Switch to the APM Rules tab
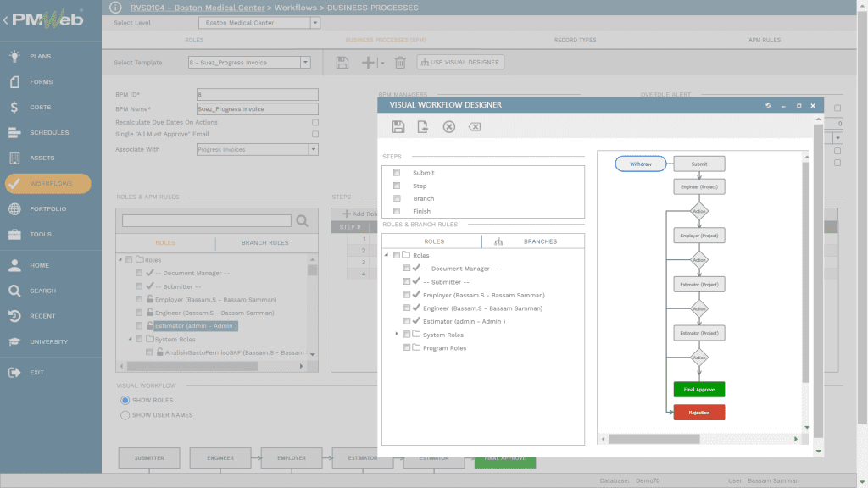 tap(765, 40)
